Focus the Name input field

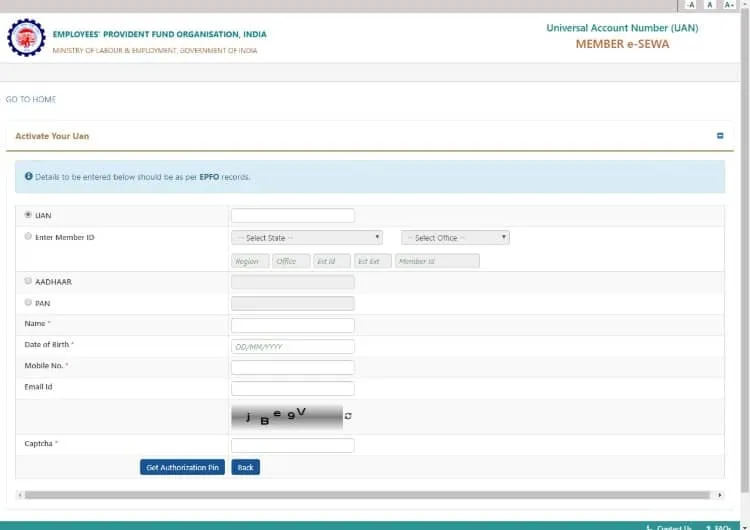293,326
